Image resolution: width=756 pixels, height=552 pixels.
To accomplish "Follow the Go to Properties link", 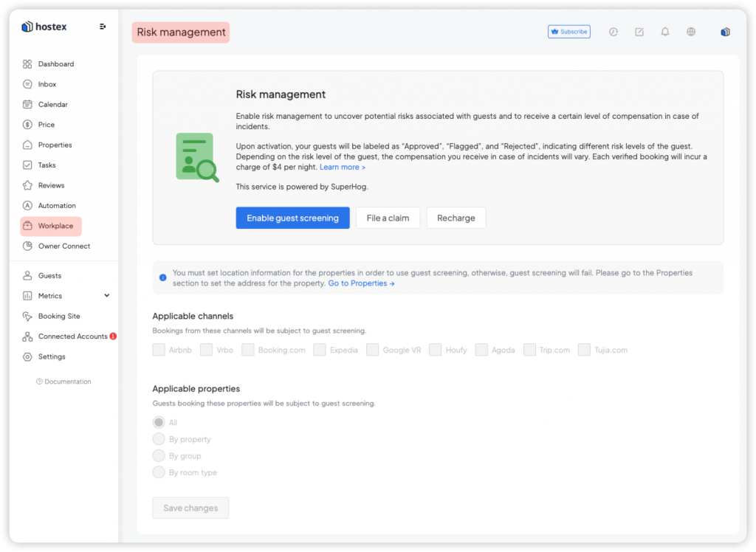I will [x=361, y=283].
